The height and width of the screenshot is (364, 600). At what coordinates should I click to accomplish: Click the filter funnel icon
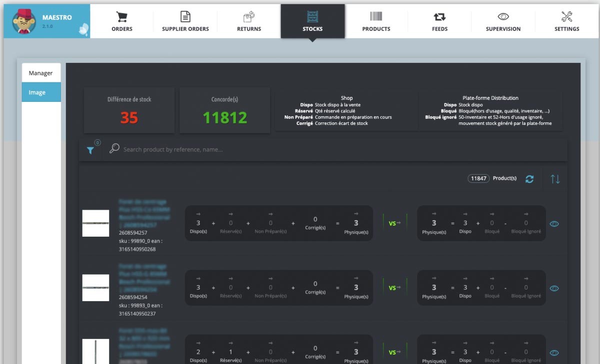pyautogui.click(x=90, y=150)
